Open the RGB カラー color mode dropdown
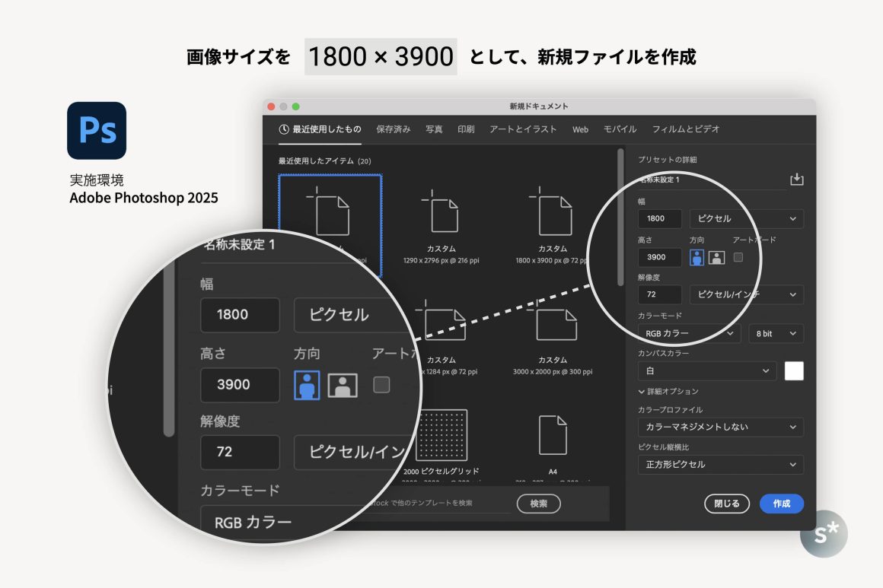Image resolution: width=883 pixels, height=588 pixels. [x=689, y=333]
